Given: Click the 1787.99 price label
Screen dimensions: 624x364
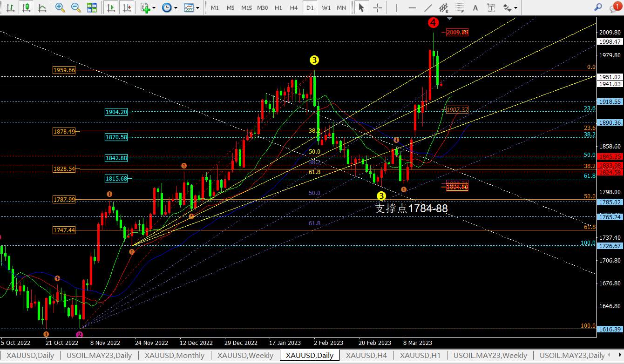Looking at the screenshot, I should tap(64, 200).
